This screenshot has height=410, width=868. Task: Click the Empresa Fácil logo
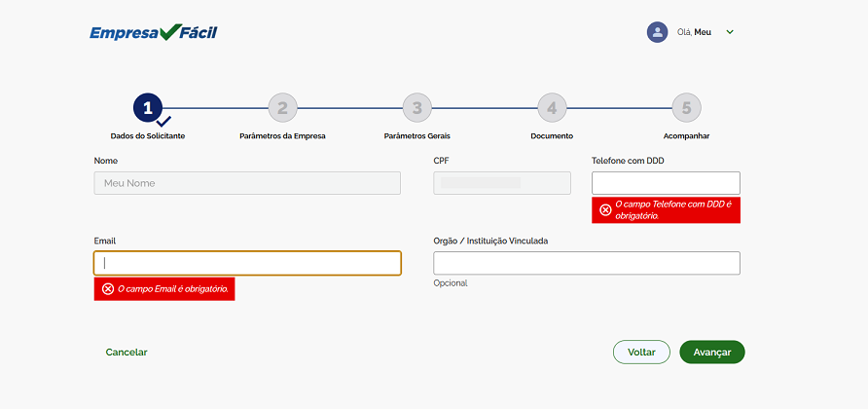point(154,33)
